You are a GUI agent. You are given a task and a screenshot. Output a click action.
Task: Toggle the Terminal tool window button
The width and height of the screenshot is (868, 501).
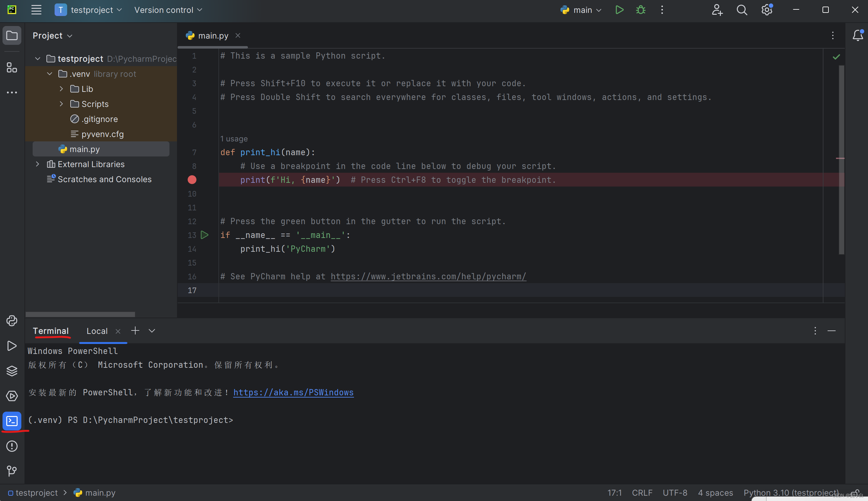12,421
